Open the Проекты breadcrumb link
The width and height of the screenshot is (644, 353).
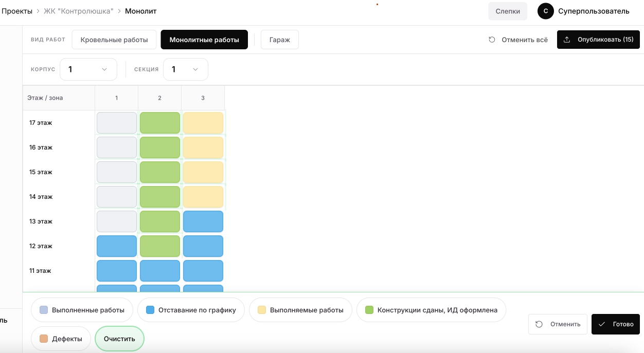(17, 11)
